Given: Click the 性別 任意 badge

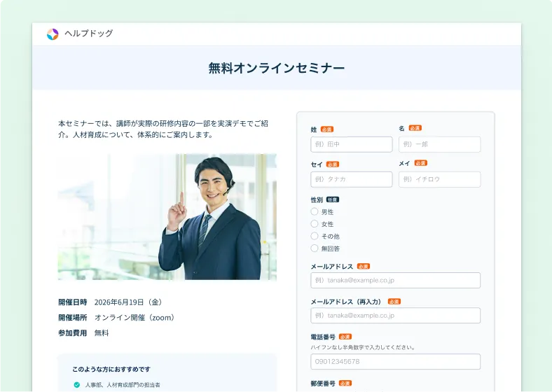Looking at the screenshot, I should click(x=333, y=199).
